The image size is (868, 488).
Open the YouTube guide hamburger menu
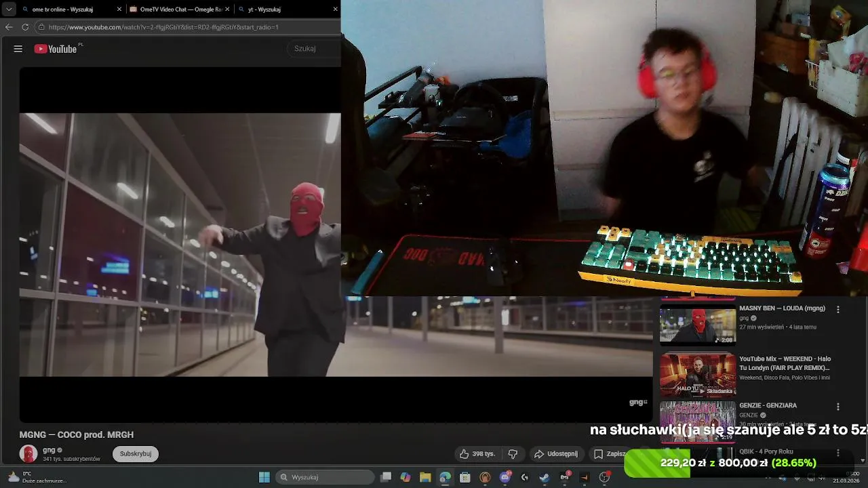point(18,49)
